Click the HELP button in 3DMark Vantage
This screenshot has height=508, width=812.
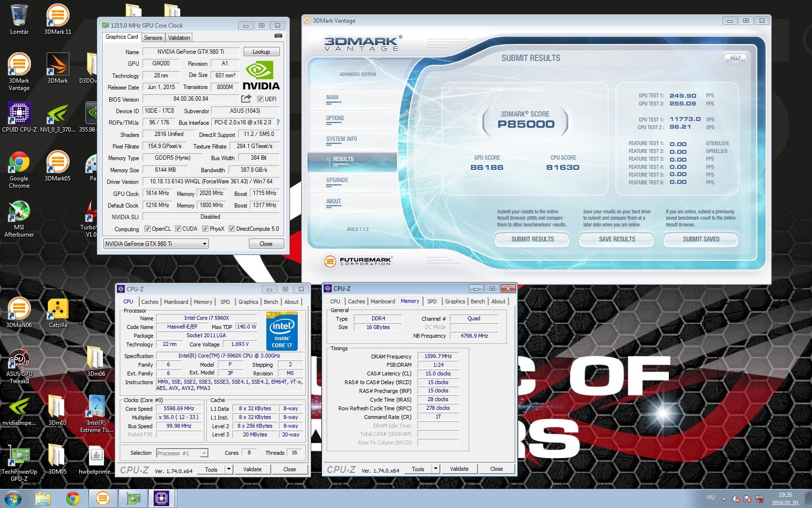pyautogui.click(x=735, y=58)
